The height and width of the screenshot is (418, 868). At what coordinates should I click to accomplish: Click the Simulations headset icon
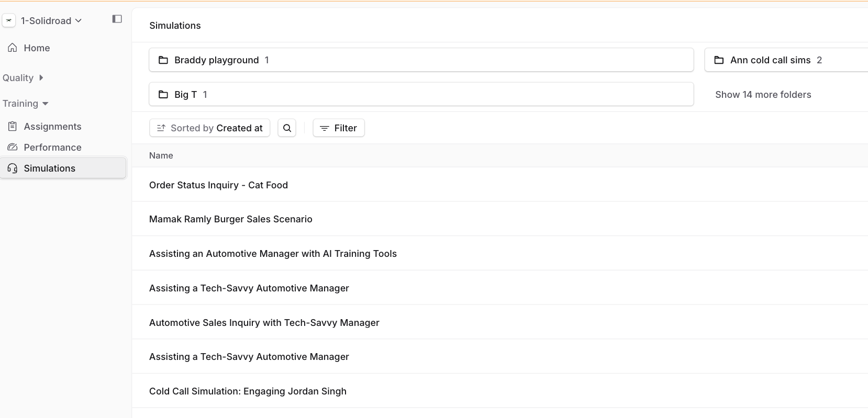(13, 168)
